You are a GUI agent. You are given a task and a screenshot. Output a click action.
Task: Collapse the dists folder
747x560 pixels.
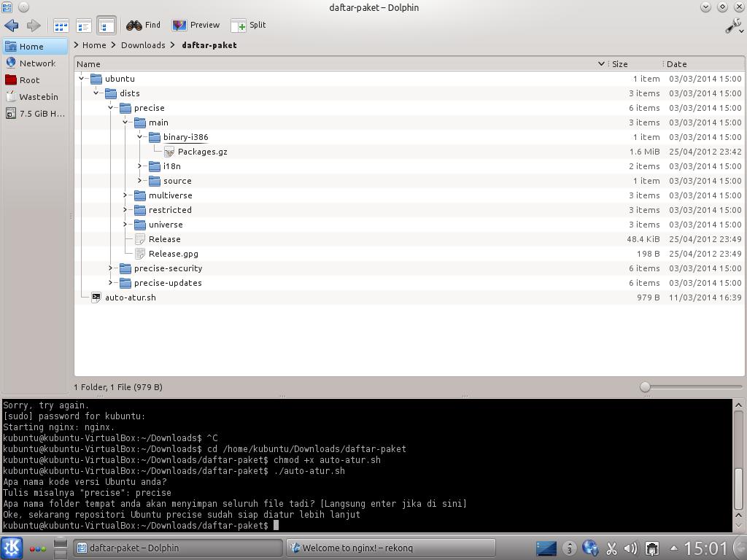[96, 93]
